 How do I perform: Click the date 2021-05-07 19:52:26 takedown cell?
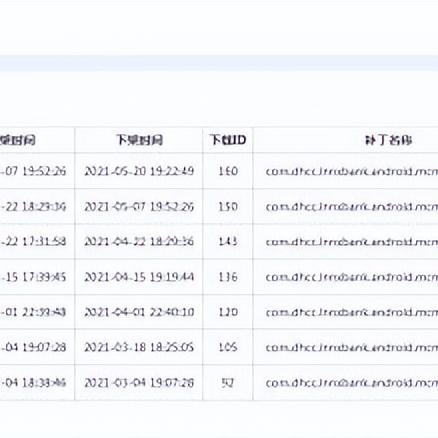(x=139, y=206)
